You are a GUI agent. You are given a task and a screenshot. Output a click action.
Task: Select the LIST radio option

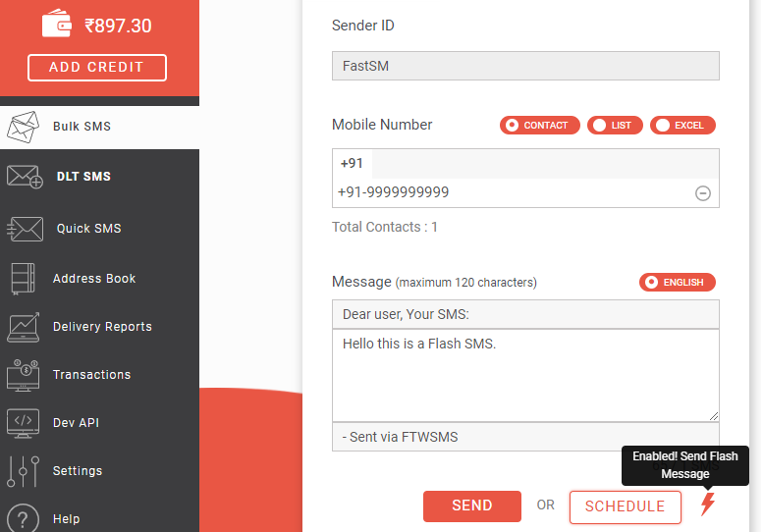[615, 125]
